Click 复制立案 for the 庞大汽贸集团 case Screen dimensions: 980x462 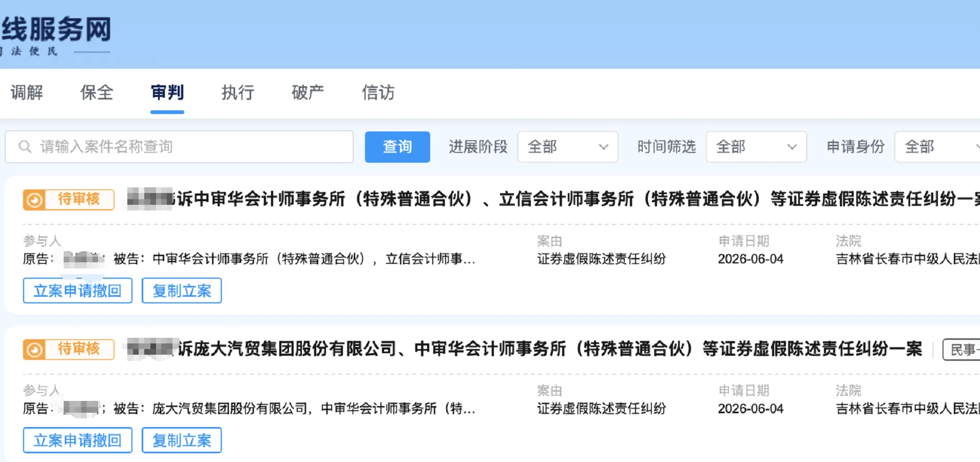[x=182, y=440]
